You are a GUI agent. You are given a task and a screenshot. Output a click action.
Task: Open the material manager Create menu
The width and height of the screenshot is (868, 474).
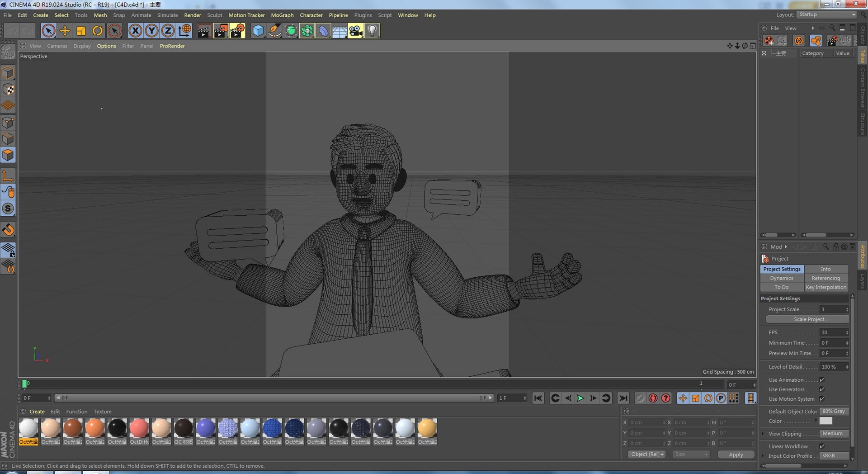(37, 412)
